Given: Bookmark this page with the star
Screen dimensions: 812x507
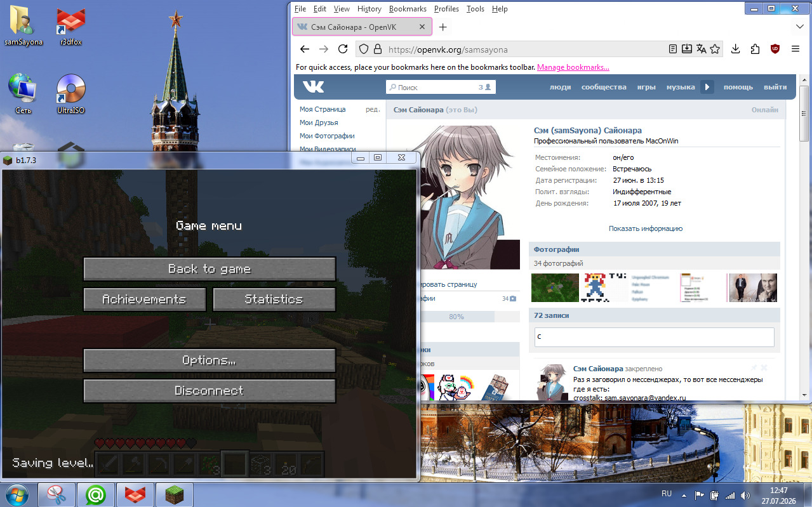Looking at the screenshot, I should pos(715,49).
